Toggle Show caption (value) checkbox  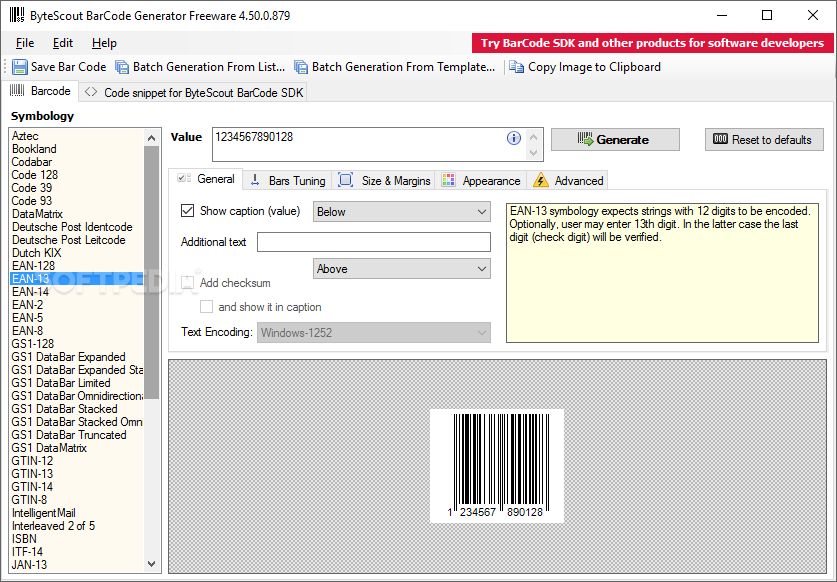point(187,210)
